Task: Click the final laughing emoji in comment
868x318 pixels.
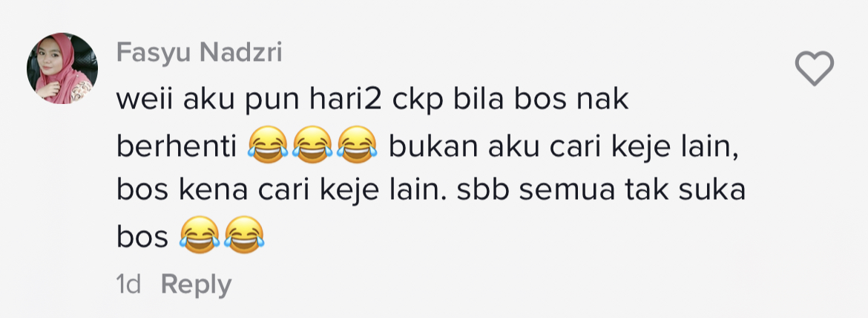Action: tap(244, 235)
